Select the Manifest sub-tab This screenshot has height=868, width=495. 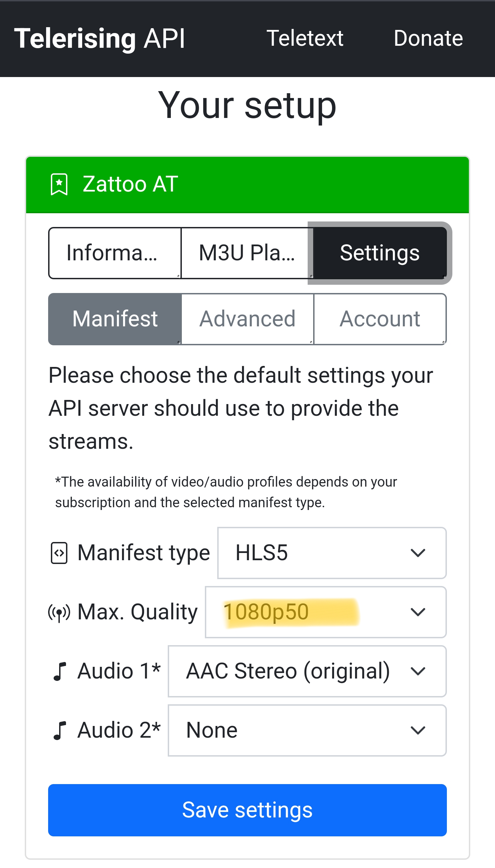coord(115,319)
